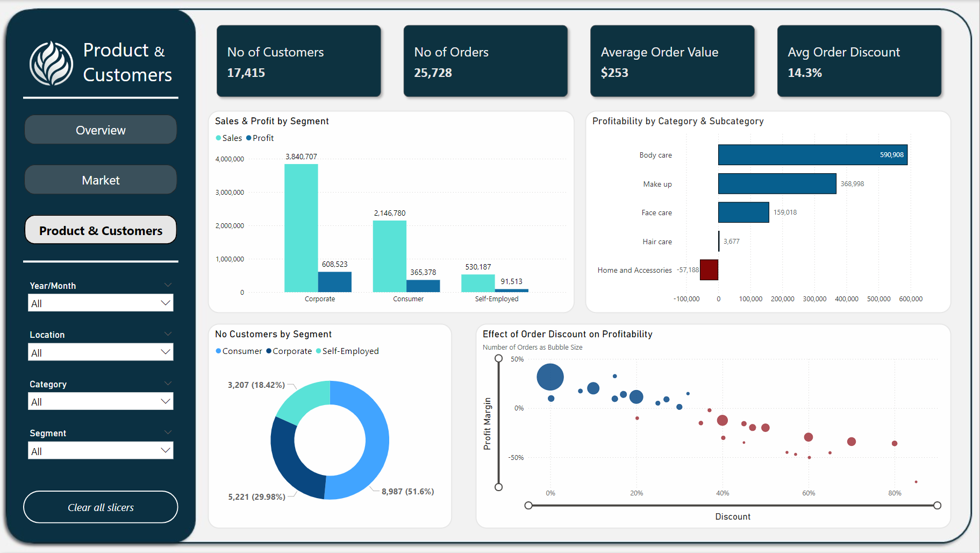The image size is (980, 553).
Task: Select the Product & Customers page button
Action: 100,230
